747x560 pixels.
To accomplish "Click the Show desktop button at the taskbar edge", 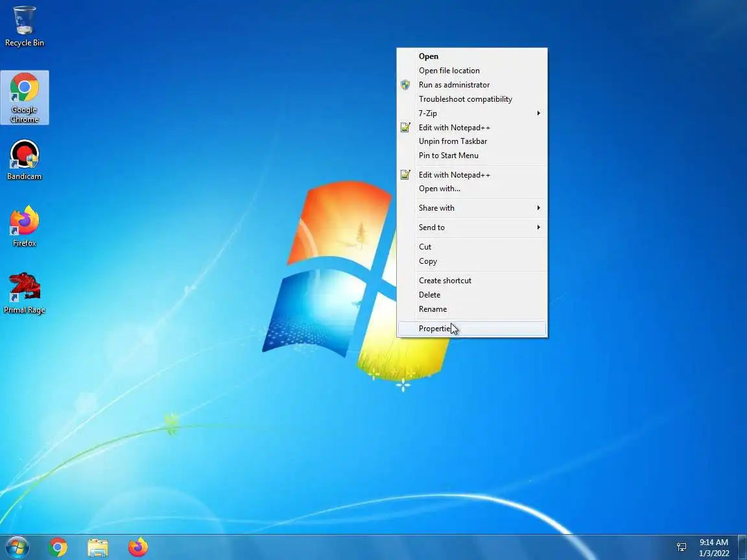I will [x=742, y=547].
